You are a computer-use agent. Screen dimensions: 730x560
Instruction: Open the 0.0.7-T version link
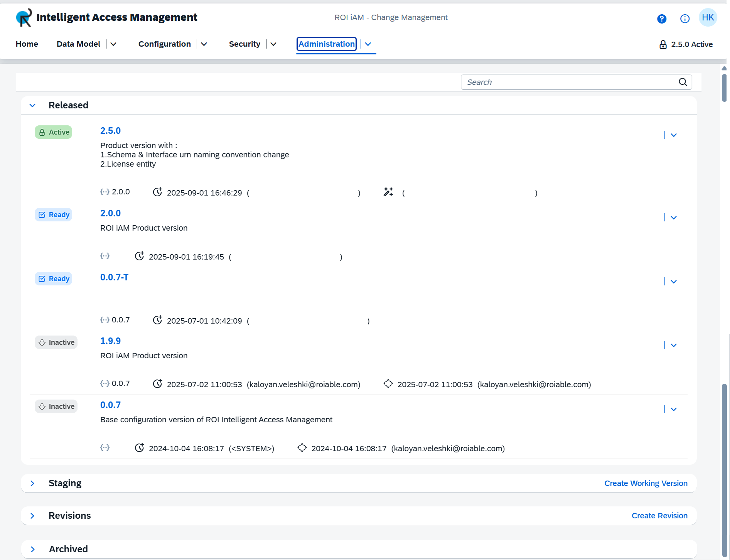[x=114, y=277]
